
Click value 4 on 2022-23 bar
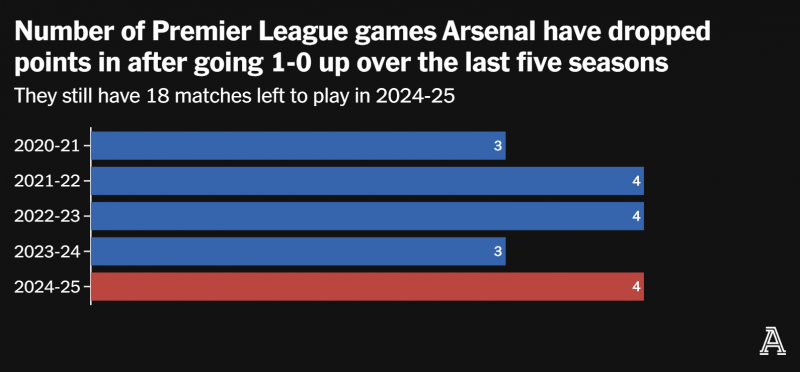pos(636,216)
